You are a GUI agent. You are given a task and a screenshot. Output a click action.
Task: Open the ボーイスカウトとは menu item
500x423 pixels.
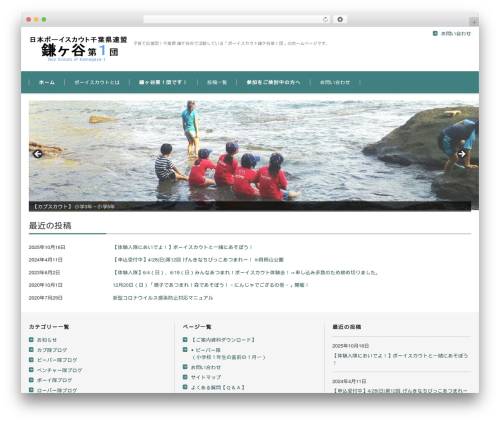tap(97, 82)
